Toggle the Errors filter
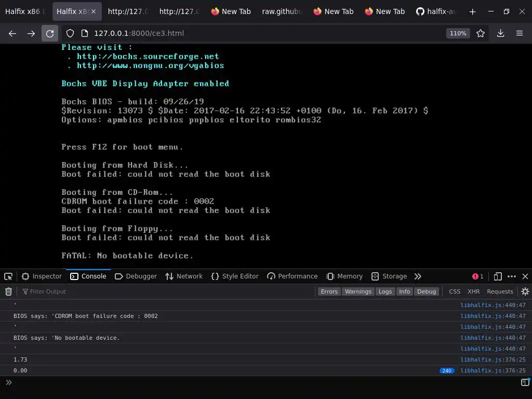The height and width of the screenshot is (399, 532). [329, 291]
